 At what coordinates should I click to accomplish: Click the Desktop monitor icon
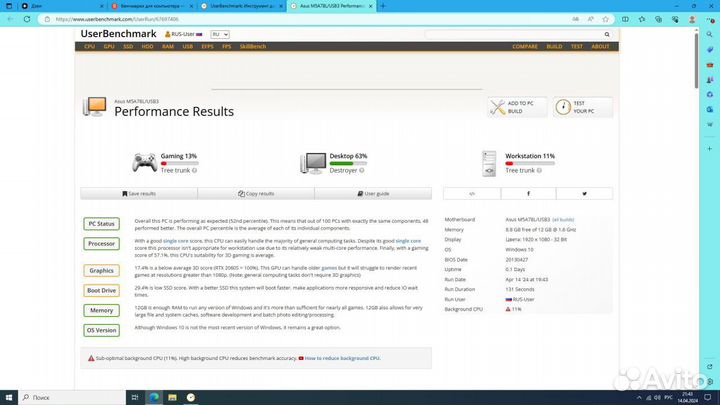point(314,162)
